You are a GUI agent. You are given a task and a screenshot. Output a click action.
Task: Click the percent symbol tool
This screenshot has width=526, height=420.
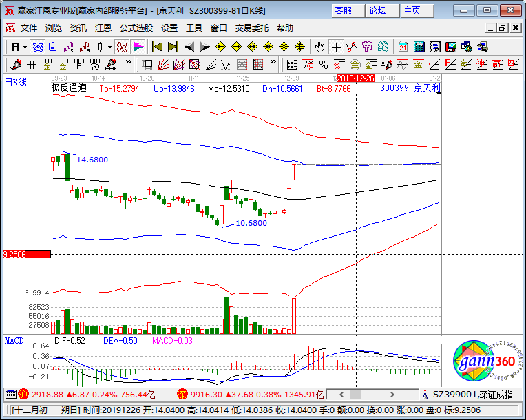[324, 65]
